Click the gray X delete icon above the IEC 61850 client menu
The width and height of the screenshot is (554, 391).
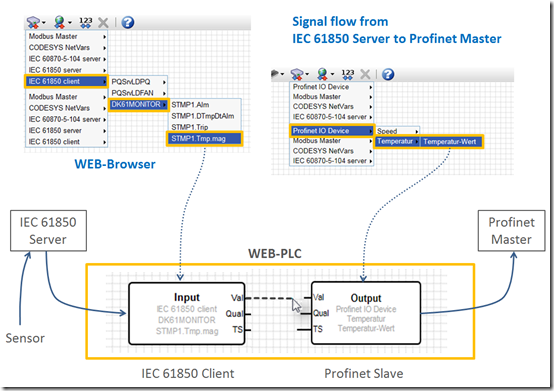click(x=103, y=23)
